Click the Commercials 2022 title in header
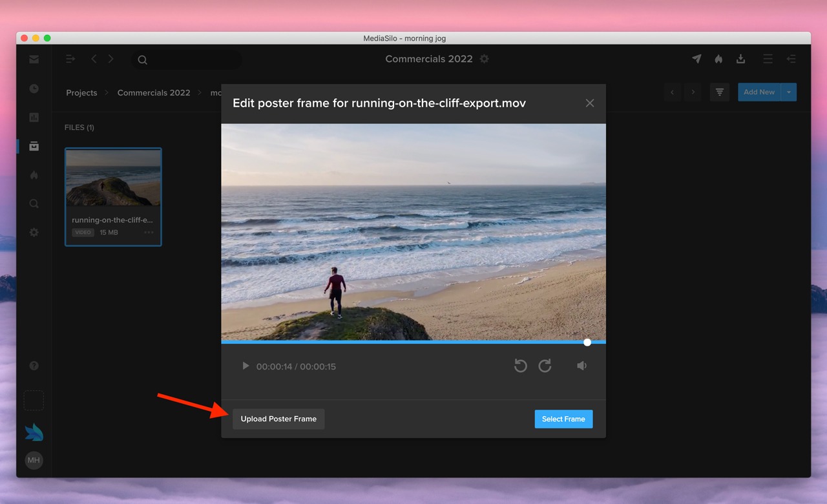 tap(429, 59)
